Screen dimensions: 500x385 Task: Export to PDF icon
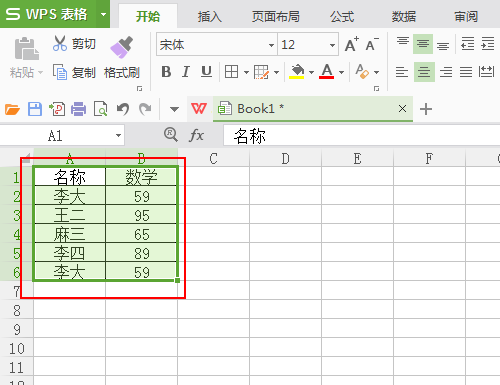pos(57,109)
